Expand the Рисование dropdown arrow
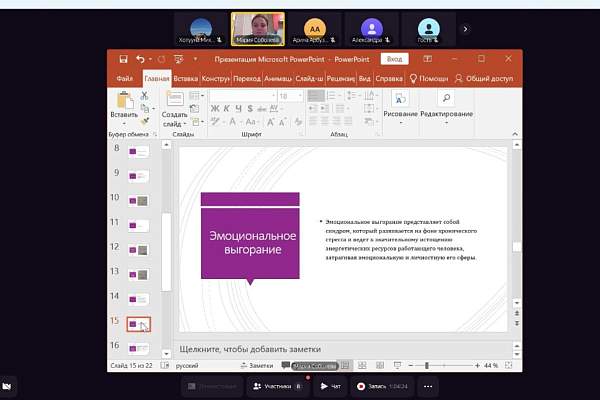The image size is (600, 400). pyautogui.click(x=400, y=122)
